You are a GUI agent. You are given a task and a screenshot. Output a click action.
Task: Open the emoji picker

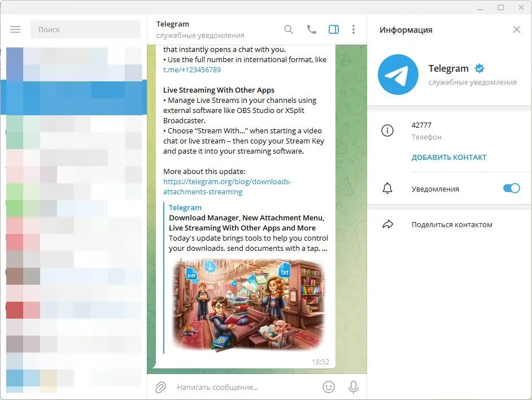[x=329, y=387]
